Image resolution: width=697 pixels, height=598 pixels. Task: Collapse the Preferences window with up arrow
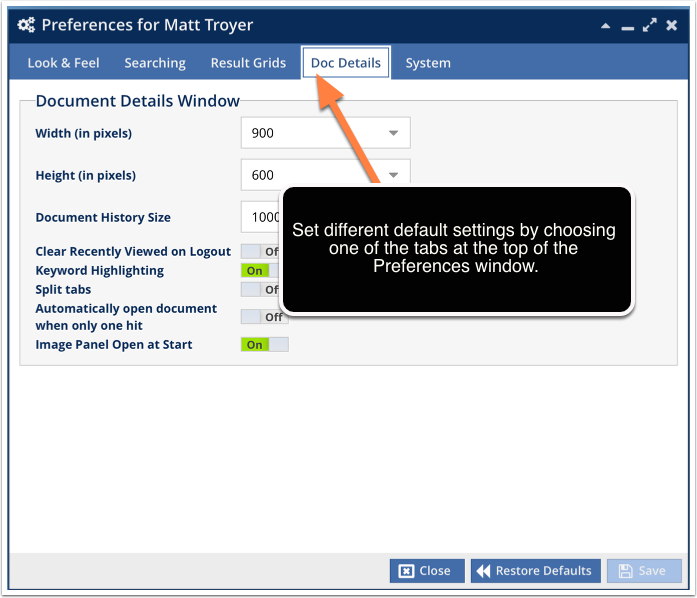coord(605,26)
